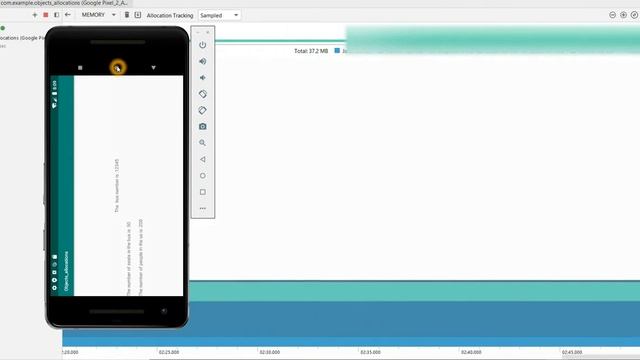Rotate emulator right

coord(202,110)
